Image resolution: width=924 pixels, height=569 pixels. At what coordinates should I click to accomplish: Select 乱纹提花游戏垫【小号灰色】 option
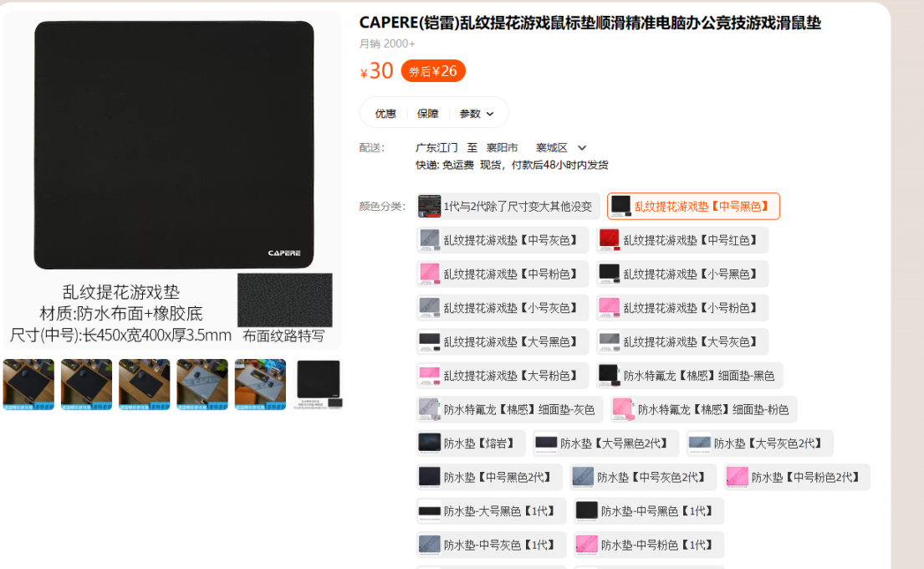pos(502,308)
